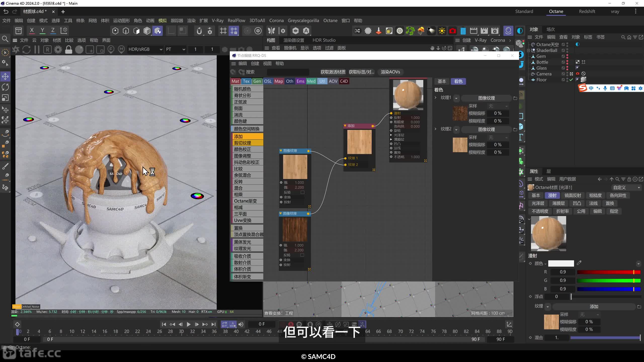The width and height of the screenshot is (644, 362).
Task: Click the red Octane camera icon
Action: (x=452, y=31)
